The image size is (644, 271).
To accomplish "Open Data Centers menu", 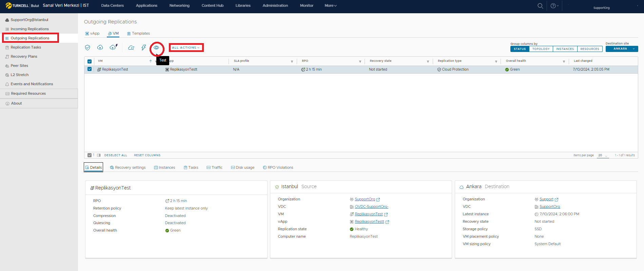I will pos(112,5).
